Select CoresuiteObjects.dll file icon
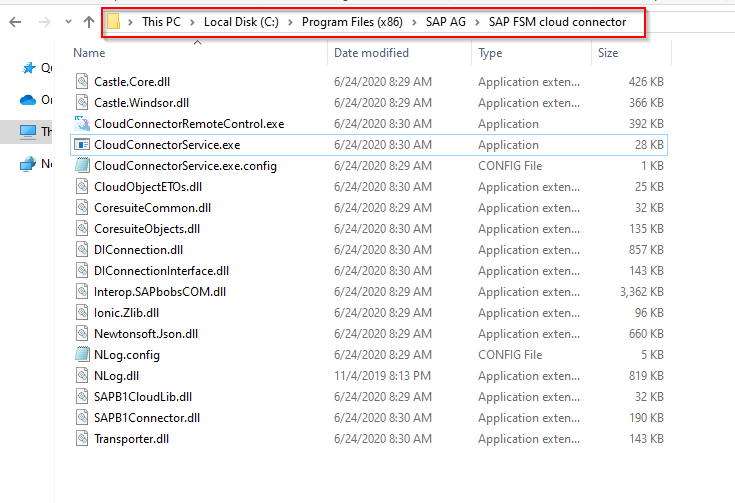 pos(82,228)
